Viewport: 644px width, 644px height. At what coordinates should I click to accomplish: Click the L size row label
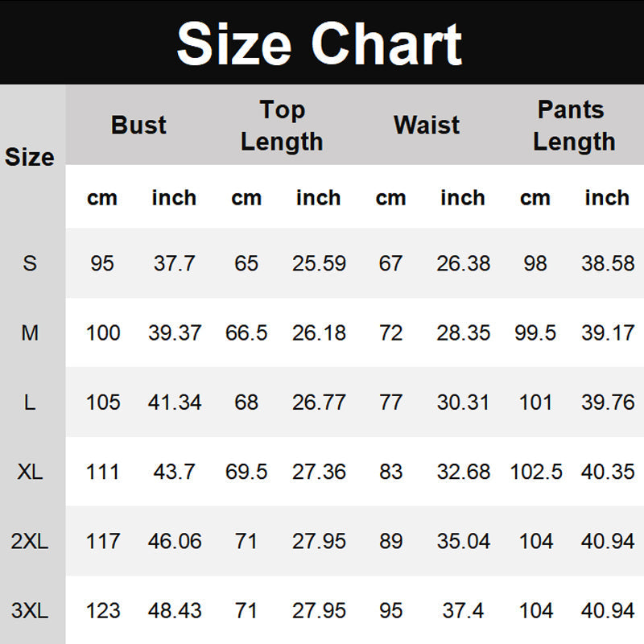pos(30,402)
